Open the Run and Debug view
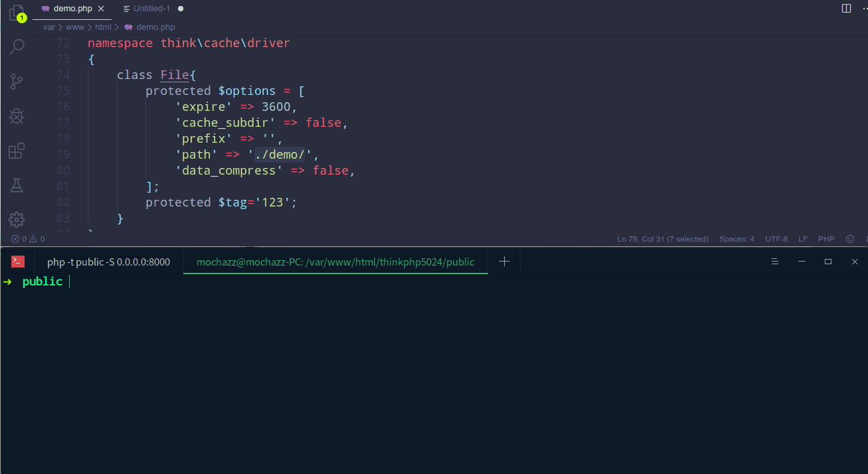The image size is (868, 474). pyautogui.click(x=17, y=116)
